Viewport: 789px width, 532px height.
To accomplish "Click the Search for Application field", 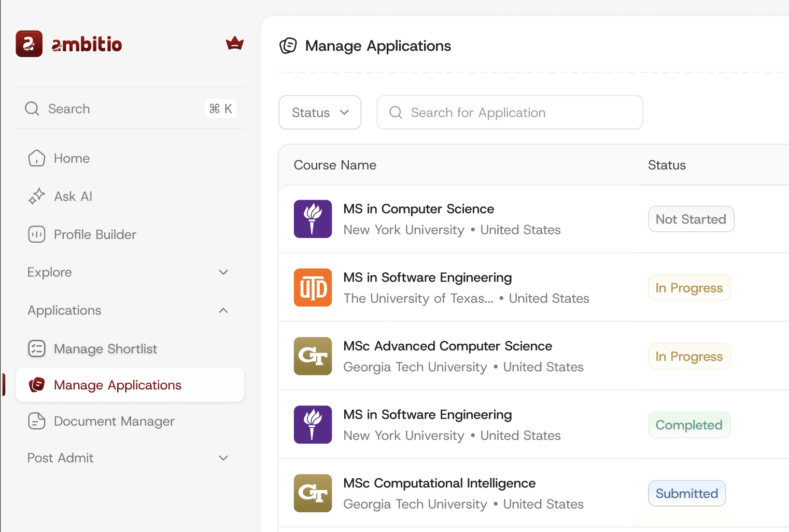I will pyautogui.click(x=510, y=113).
